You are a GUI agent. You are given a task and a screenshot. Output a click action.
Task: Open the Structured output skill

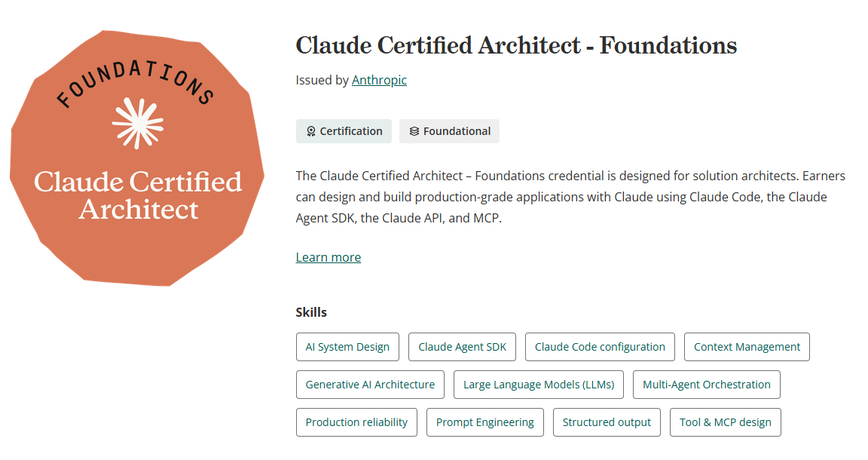click(x=607, y=422)
